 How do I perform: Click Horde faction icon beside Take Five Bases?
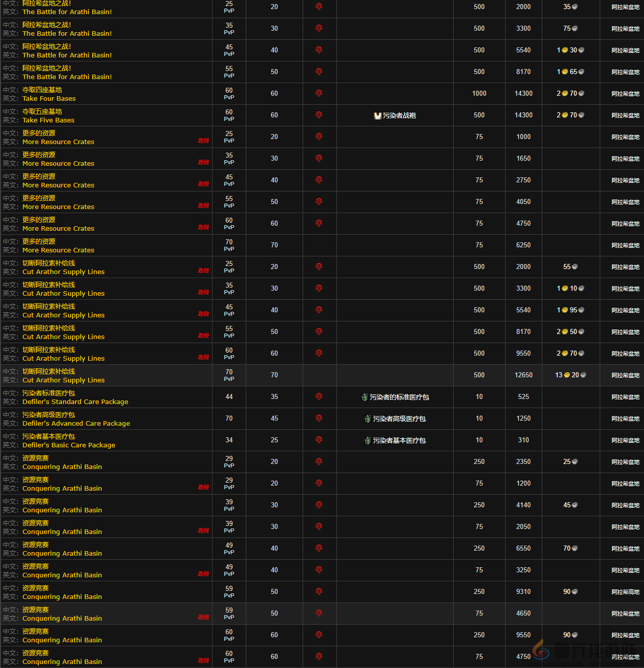tap(319, 115)
